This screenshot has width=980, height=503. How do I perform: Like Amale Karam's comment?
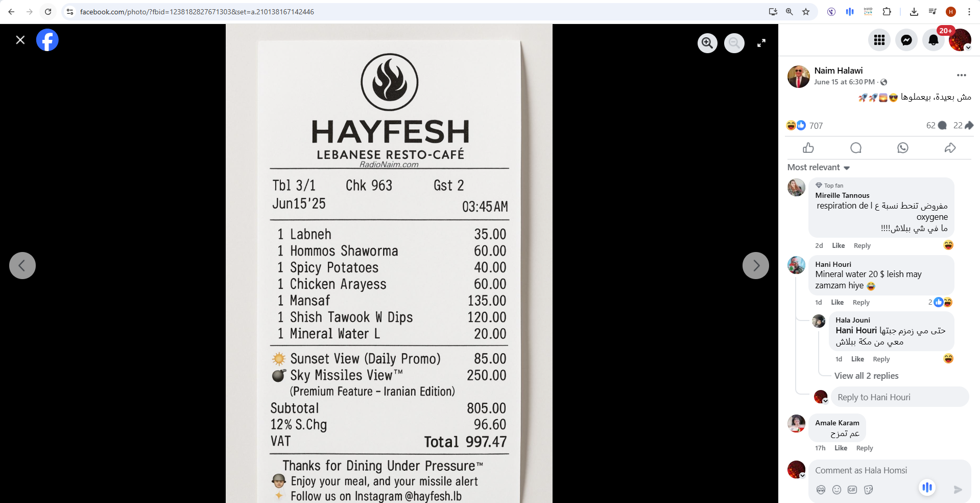click(x=841, y=448)
